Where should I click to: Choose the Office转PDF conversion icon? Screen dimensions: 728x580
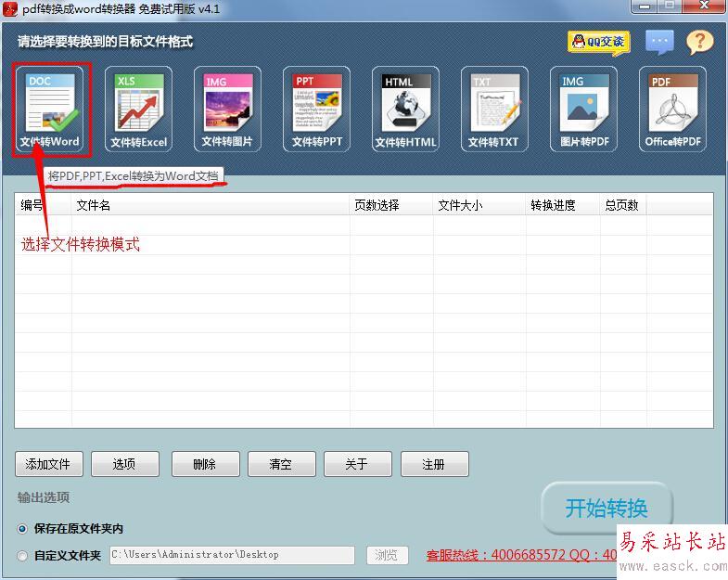click(672, 110)
